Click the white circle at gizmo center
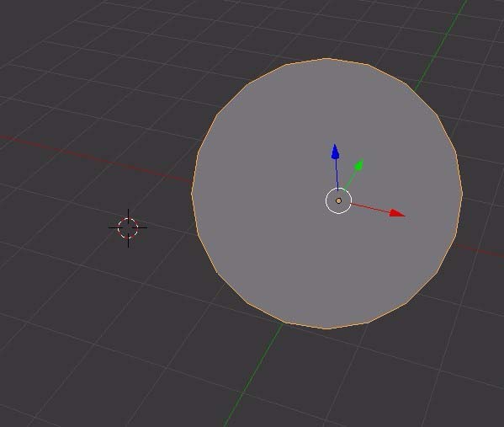504x427 pixels. (x=338, y=200)
